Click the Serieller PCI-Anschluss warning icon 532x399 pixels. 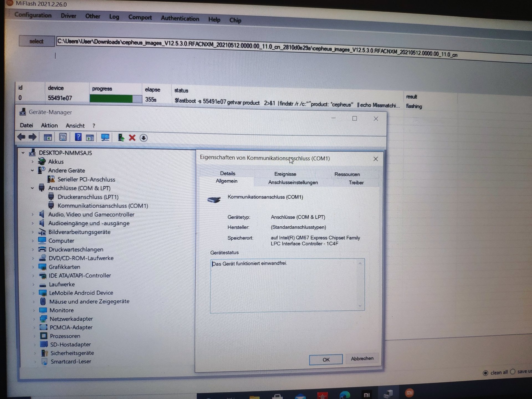[51, 179]
